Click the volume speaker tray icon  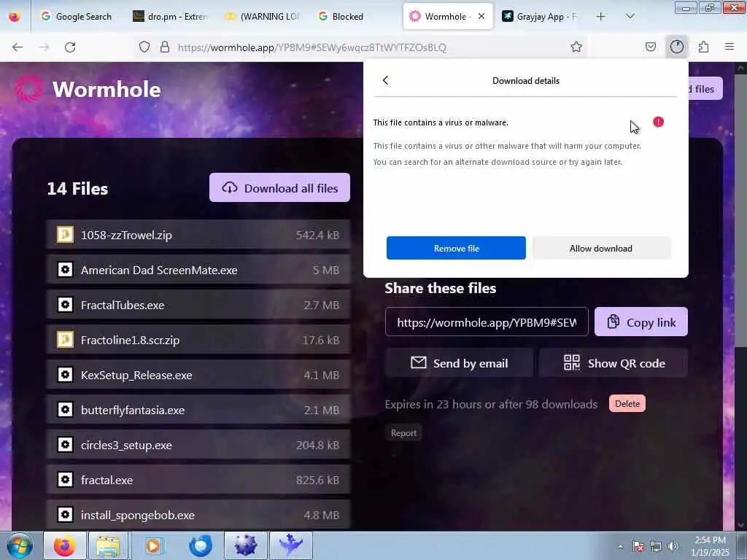(673, 546)
